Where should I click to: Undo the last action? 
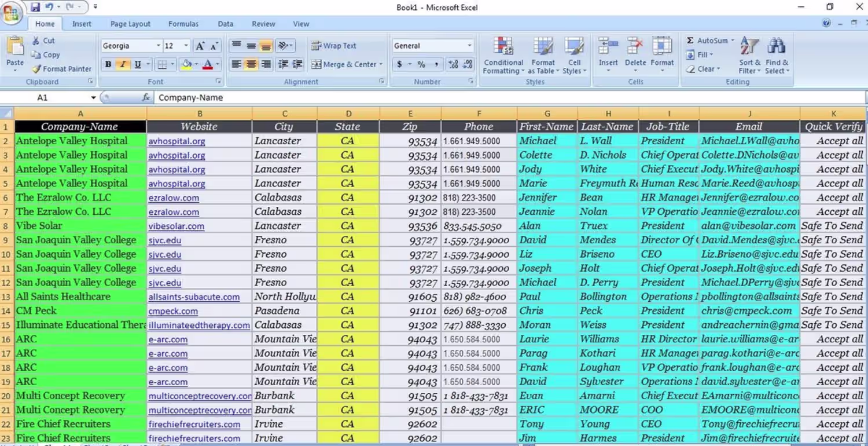tap(50, 7)
